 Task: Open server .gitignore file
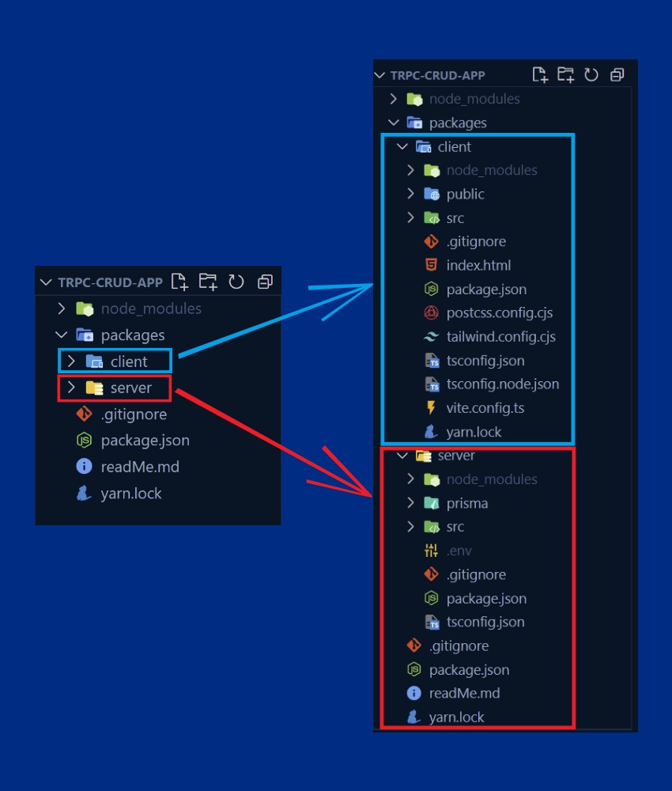coord(476,574)
